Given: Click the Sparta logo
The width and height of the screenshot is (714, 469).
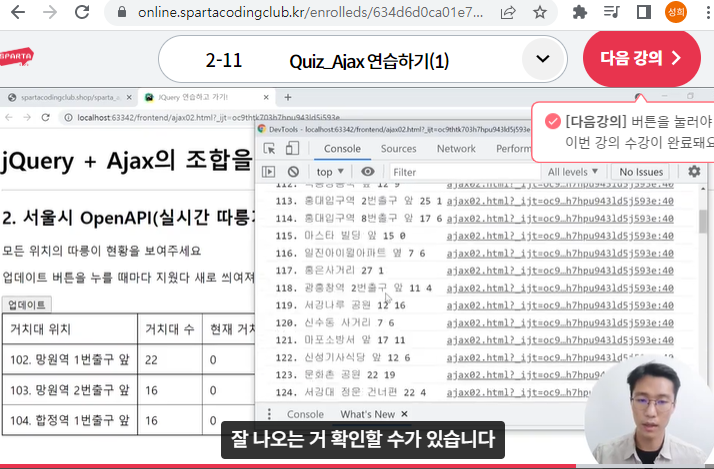Looking at the screenshot, I should [x=16, y=57].
